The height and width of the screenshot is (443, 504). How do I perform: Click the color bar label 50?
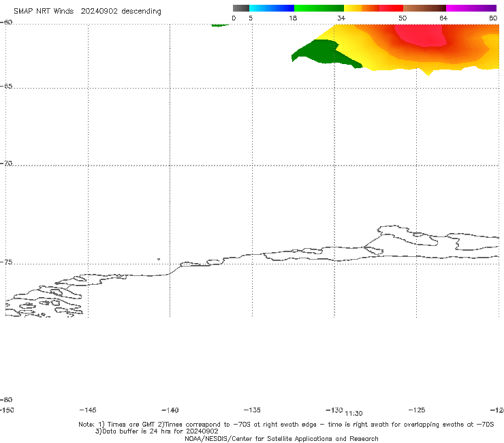(403, 18)
